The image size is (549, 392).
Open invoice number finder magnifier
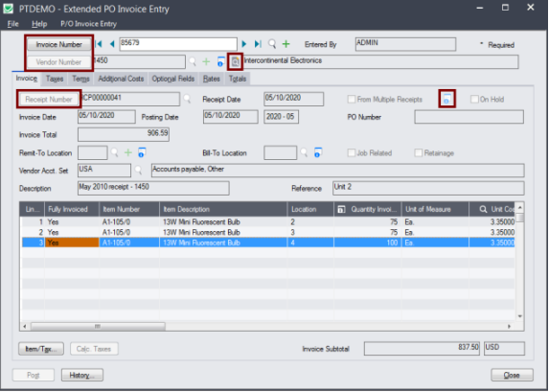[272, 44]
